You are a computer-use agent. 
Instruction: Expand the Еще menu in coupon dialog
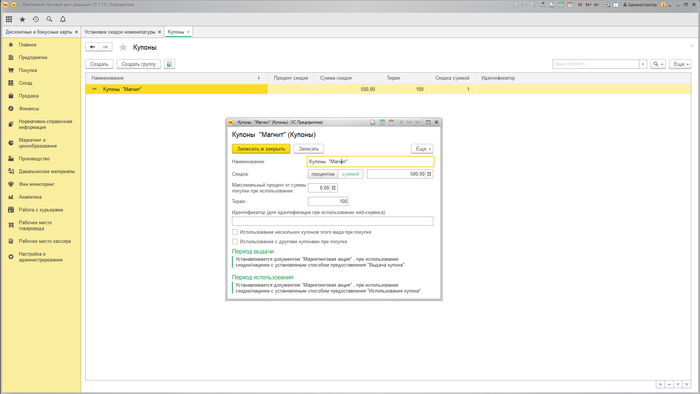[x=422, y=149]
